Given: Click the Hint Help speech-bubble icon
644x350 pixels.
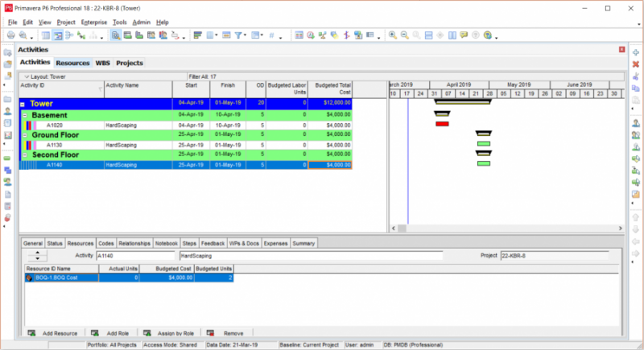Looking at the screenshot, I should coord(464,35).
